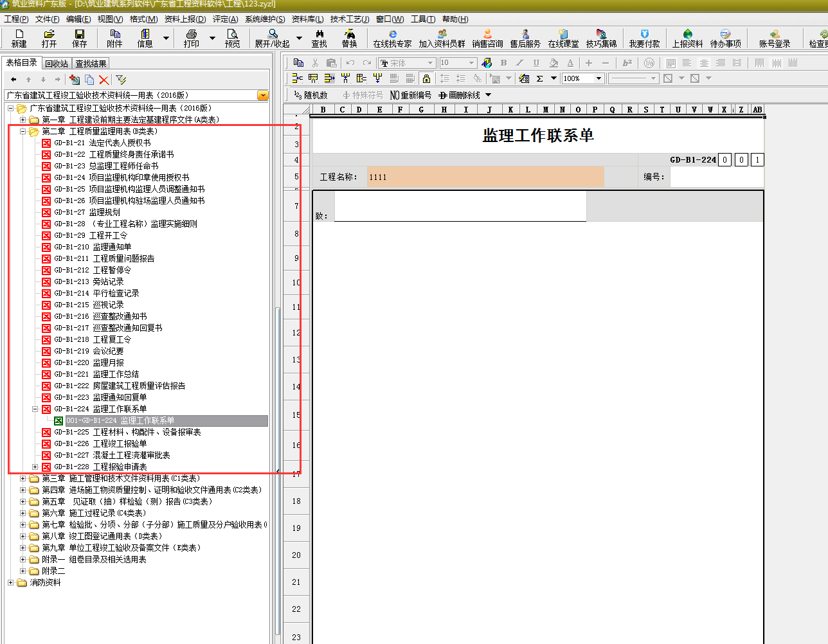This screenshot has width=828, height=644.
Task: Switch to the 查找结果 tab
Action: tap(91, 64)
